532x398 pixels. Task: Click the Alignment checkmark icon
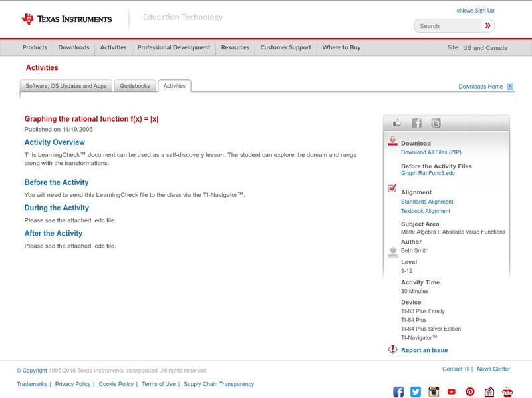(392, 188)
